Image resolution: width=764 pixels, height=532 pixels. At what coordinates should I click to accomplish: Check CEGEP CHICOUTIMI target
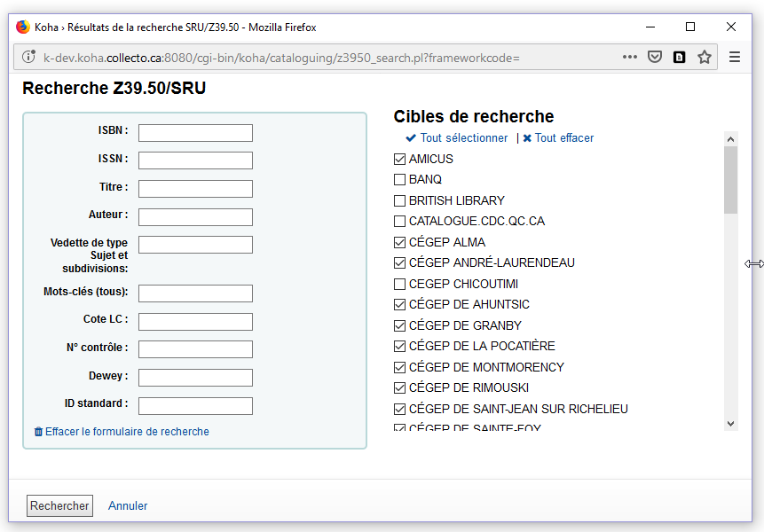pos(399,284)
